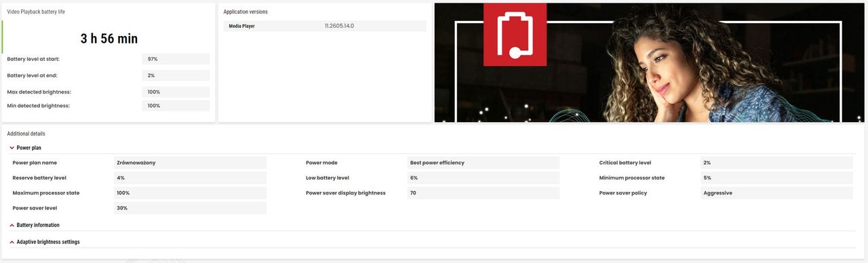Select the 97% battery start value
The image size is (868, 263).
tap(176, 59)
